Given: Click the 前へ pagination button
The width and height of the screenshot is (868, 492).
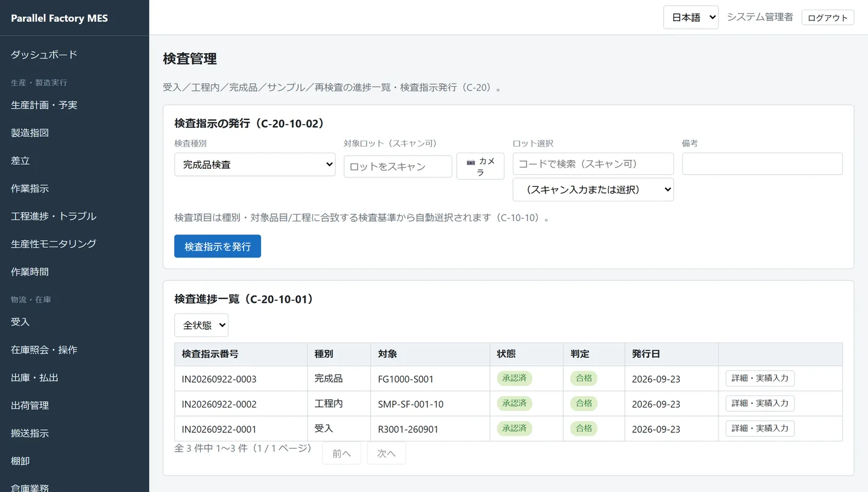Looking at the screenshot, I should click(342, 453).
